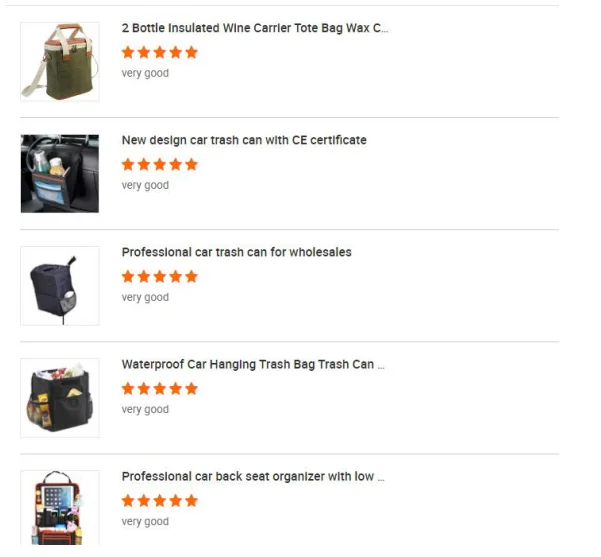Image resolution: width=601 pixels, height=557 pixels.
Task: Click the star rating under the wine carrier tote
Action: (x=159, y=52)
